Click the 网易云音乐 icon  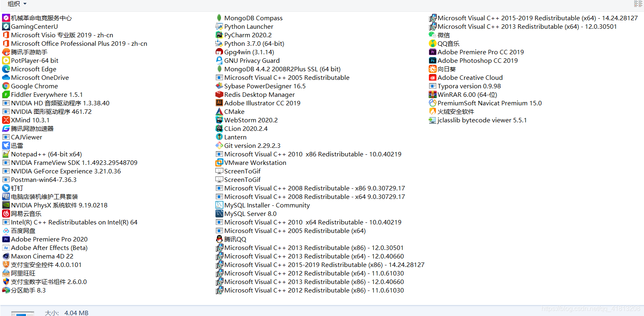(6, 214)
